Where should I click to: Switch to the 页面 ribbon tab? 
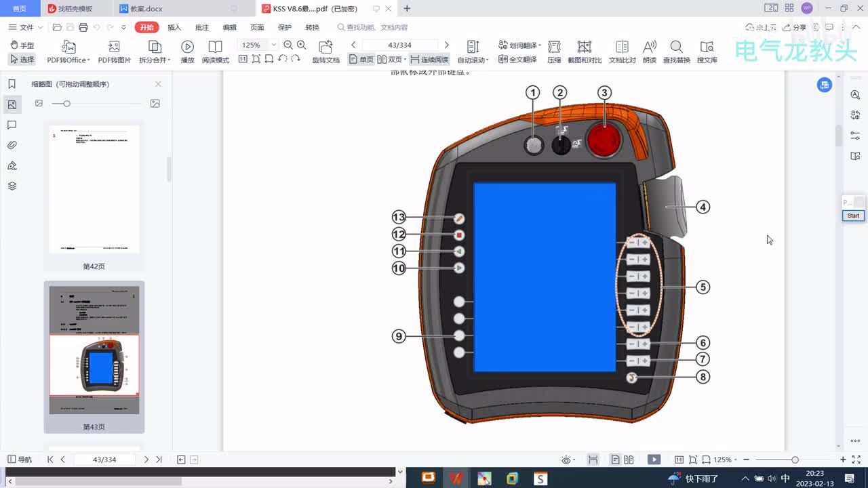(257, 27)
